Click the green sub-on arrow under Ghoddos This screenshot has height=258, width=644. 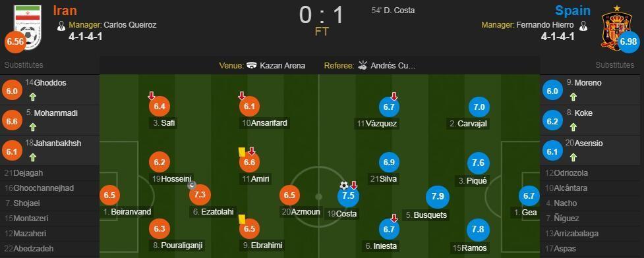[32, 97]
